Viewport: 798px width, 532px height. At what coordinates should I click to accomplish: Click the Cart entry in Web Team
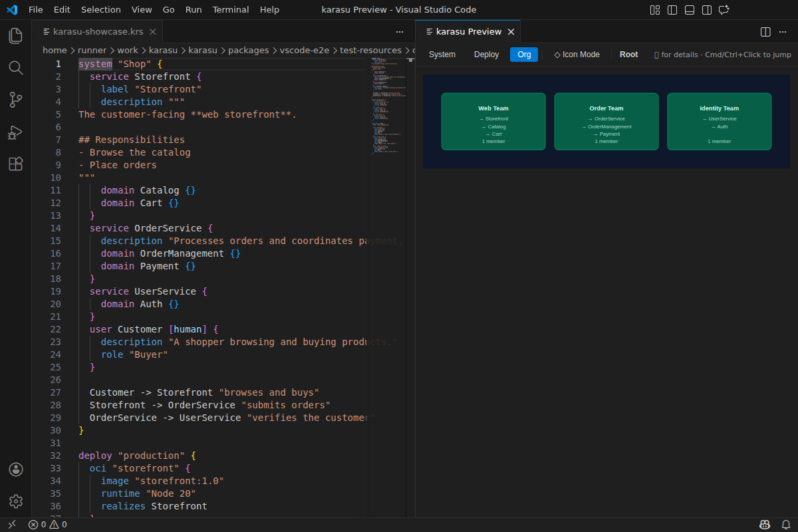(x=493, y=134)
